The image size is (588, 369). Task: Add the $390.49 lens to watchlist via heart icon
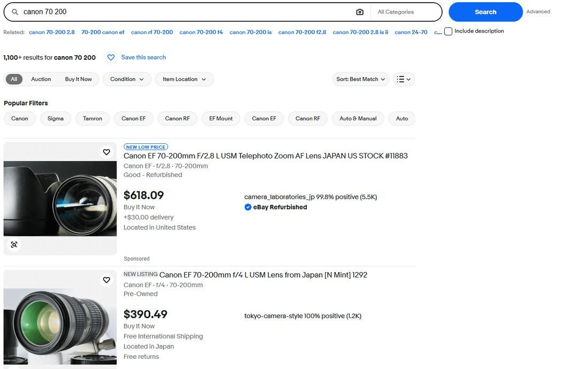[106, 280]
